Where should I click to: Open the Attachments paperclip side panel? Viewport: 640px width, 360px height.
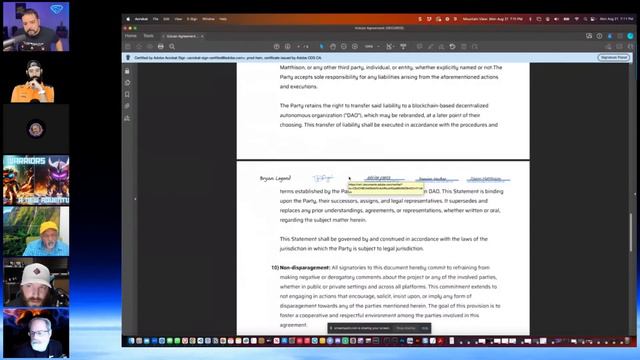[x=127, y=106]
